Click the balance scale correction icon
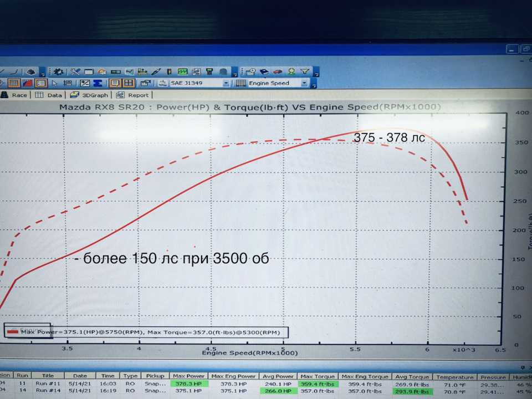This screenshot has height=399, width=532. [x=163, y=83]
